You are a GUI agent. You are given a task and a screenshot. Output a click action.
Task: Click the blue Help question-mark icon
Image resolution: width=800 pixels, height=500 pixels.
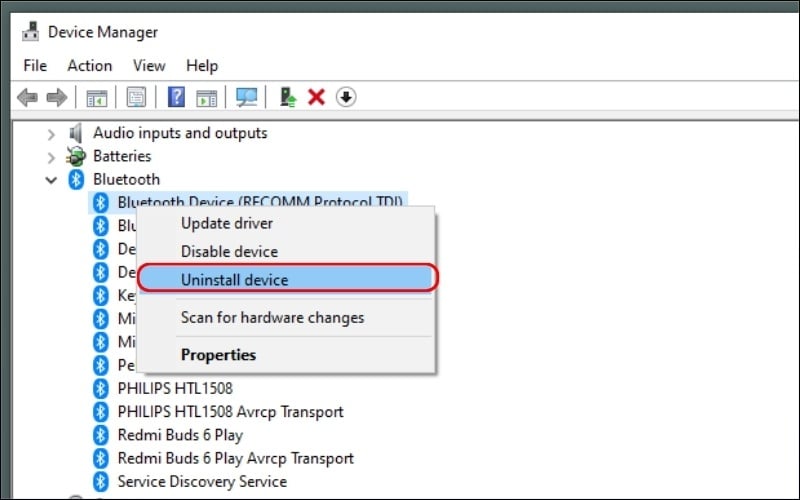[x=176, y=97]
